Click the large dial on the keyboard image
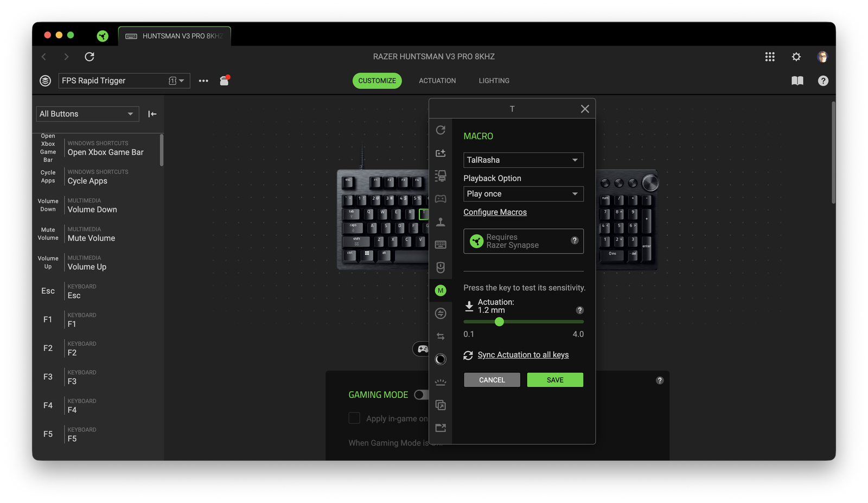868x503 pixels. [x=650, y=183]
